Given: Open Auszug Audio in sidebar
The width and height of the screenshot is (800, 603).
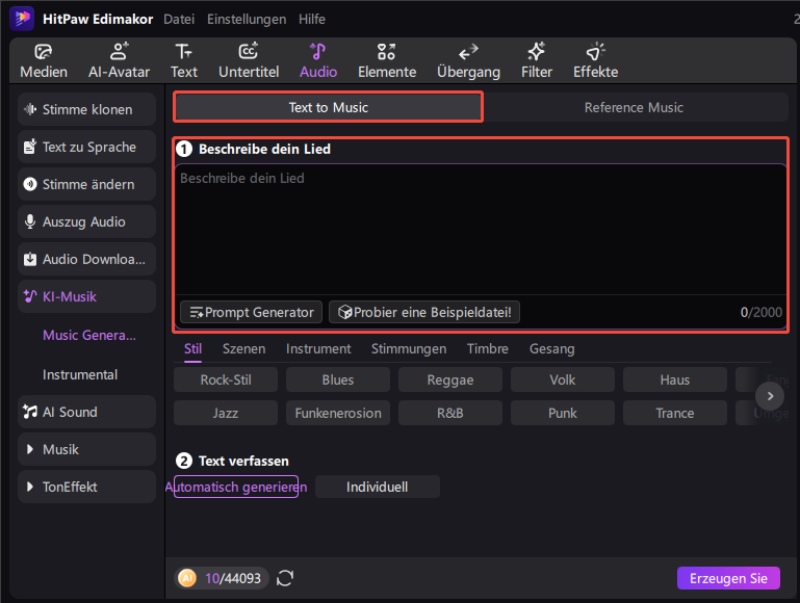Looking at the screenshot, I should pyautogui.click(x=87, y=221).
